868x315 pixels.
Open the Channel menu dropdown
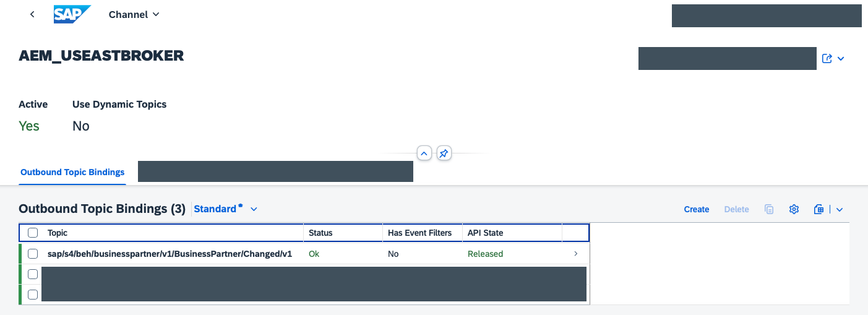pyautogui.click(x=134, y=14)
